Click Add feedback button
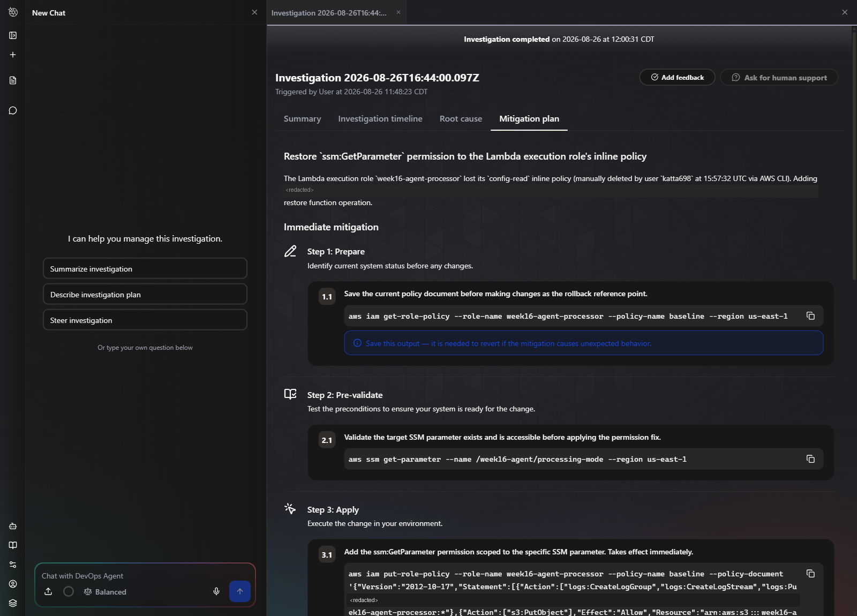The width and height of the screenshot is (857, 616). pyautogui.click(x=677, y=77)
